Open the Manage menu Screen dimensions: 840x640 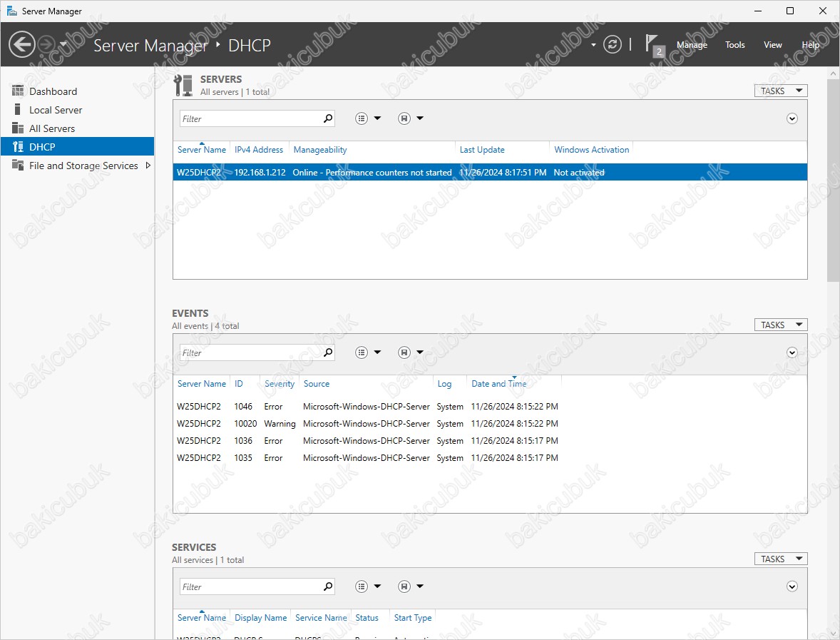click(x=692, y=45)
